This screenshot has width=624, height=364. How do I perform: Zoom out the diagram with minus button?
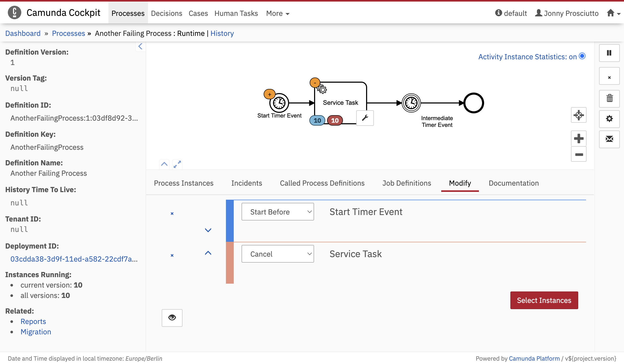[578, 154]
